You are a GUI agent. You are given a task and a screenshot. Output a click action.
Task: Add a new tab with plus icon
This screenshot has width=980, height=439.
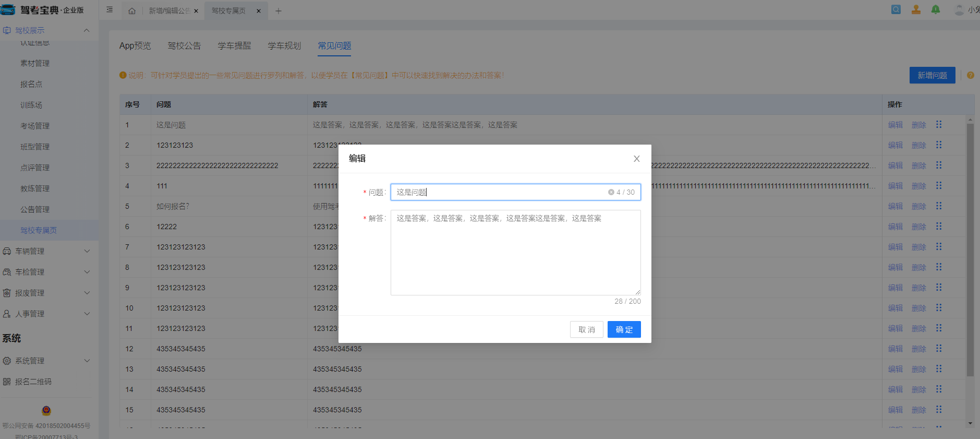(x=279, y=11)
